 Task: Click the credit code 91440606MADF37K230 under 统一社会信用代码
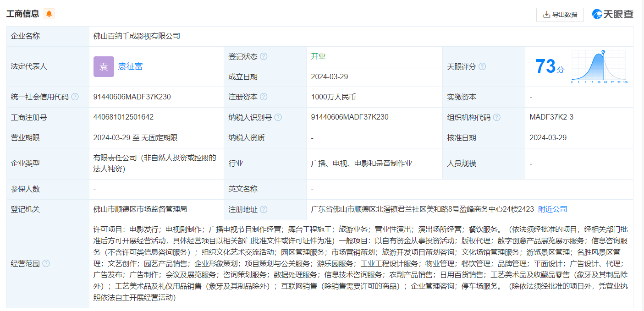tap(132, 97)
